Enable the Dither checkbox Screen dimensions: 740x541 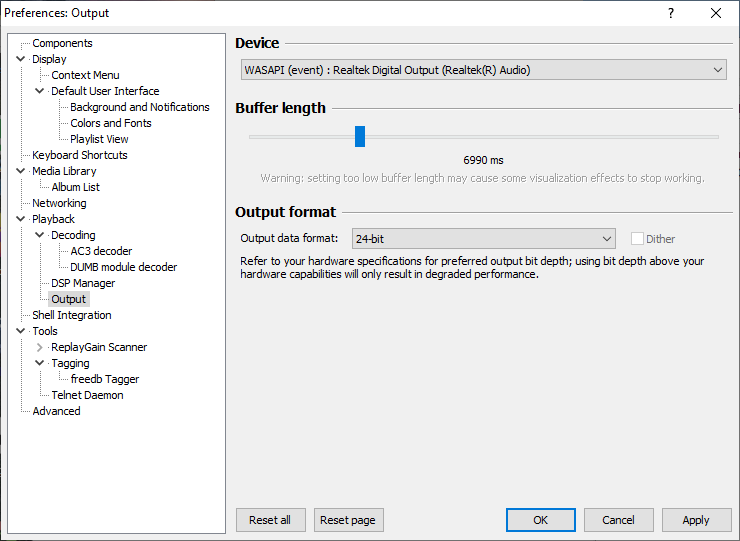coord(637,239)
